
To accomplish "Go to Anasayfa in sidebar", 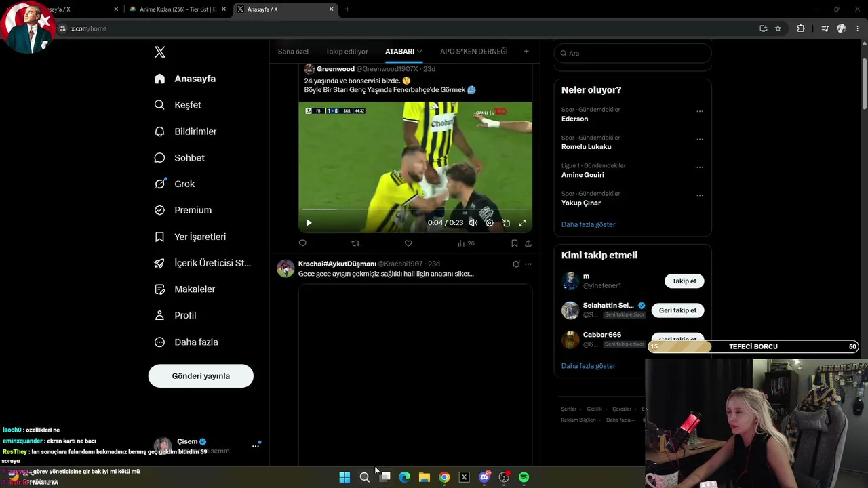I will (185, 79).
